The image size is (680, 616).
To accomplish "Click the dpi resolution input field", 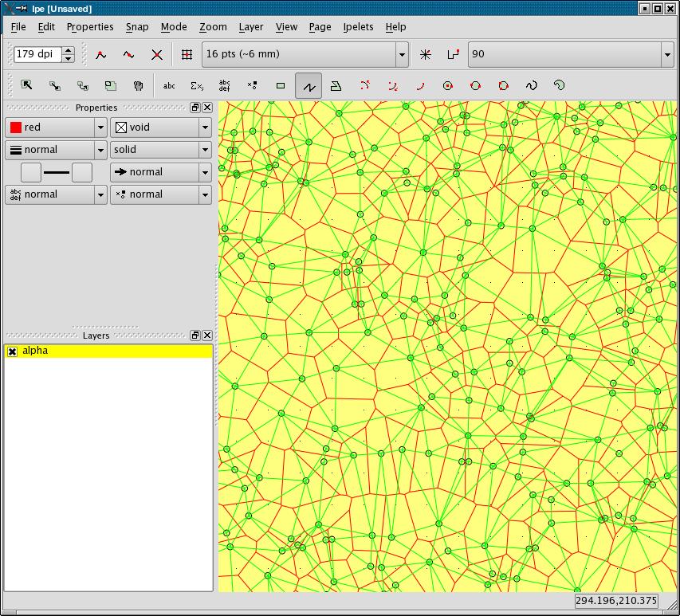I will tap(37, 55).
